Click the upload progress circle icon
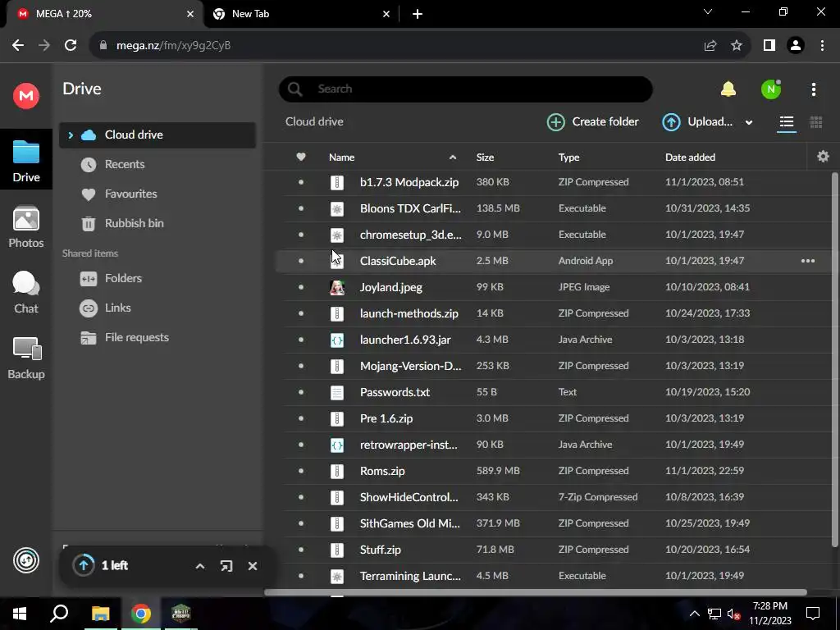840x630 pixels. pos(84,564)
